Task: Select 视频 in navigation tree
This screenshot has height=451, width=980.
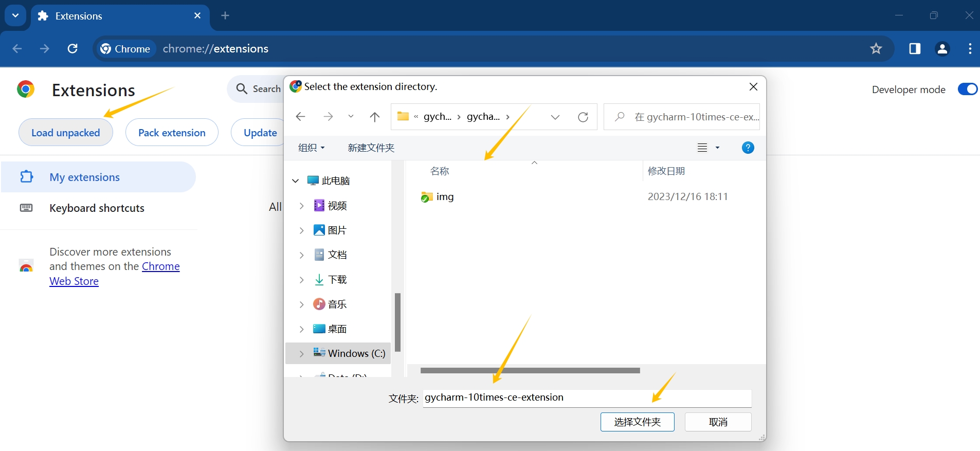Action: [x=331, y=206]
